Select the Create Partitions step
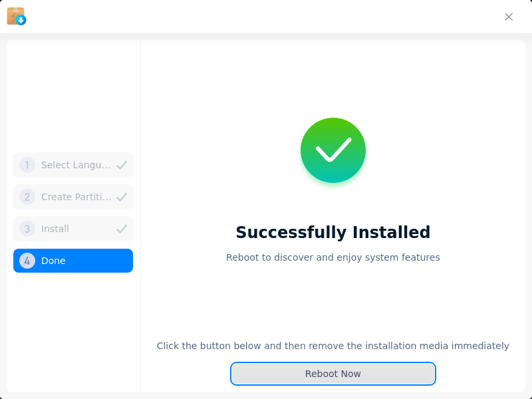Viewport: 532px width, 399px height. [x=73, y=197]
